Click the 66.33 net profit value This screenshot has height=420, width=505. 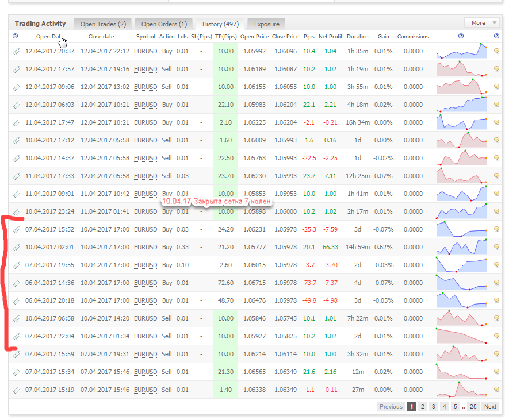(330, 247)
